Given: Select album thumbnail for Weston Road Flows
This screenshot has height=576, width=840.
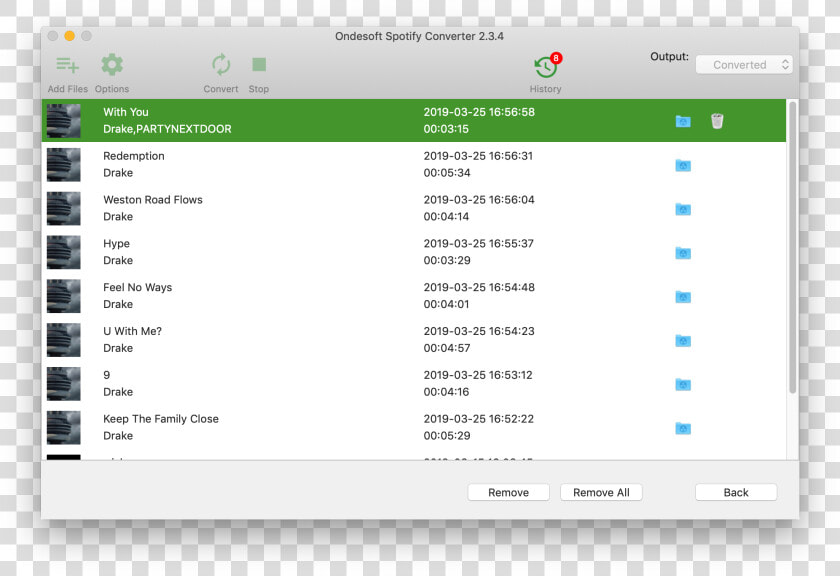Looking at the screenshot, I should tap(64, 208).
